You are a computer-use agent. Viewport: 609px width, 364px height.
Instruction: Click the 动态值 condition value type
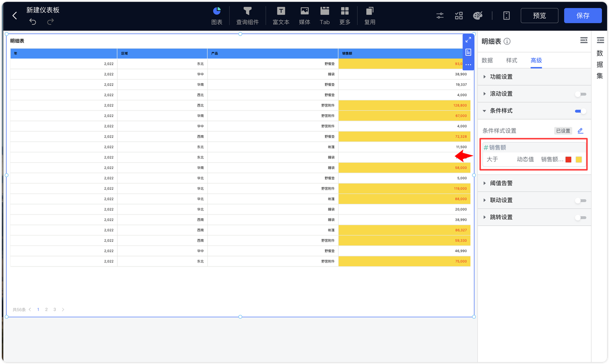(x=525, y=159)
